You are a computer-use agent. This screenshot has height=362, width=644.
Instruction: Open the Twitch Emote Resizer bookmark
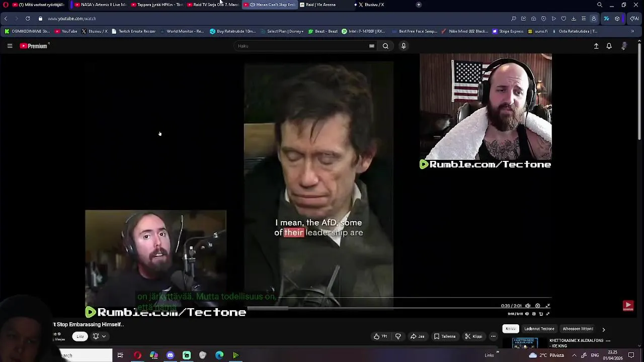(x=133, y=31)
